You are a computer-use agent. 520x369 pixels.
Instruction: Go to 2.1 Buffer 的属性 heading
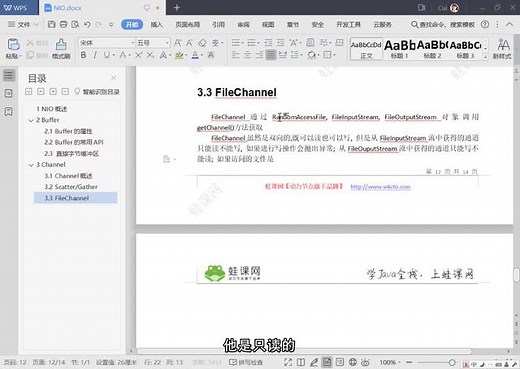pyautogui.click(x=68, y=131)
